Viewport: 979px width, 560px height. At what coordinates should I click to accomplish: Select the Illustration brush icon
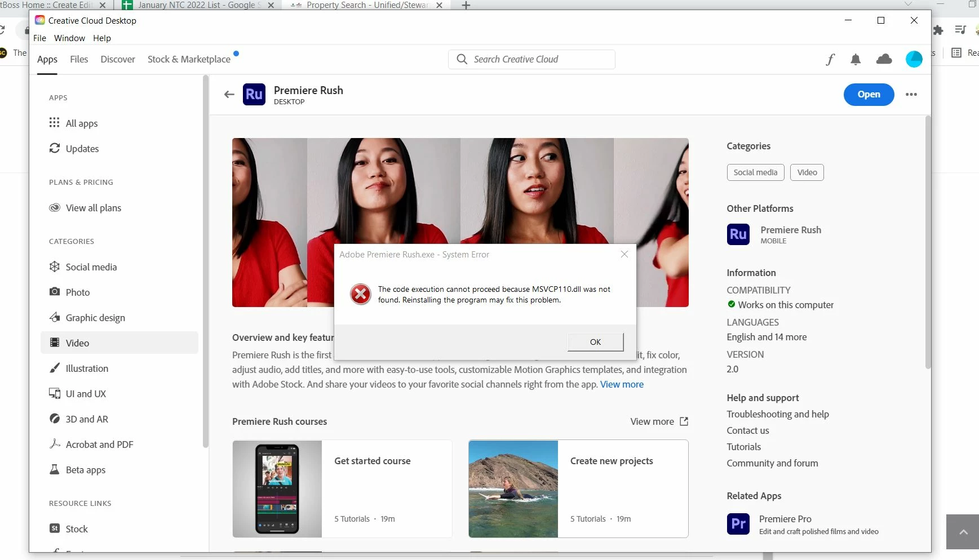pos(54,368)
